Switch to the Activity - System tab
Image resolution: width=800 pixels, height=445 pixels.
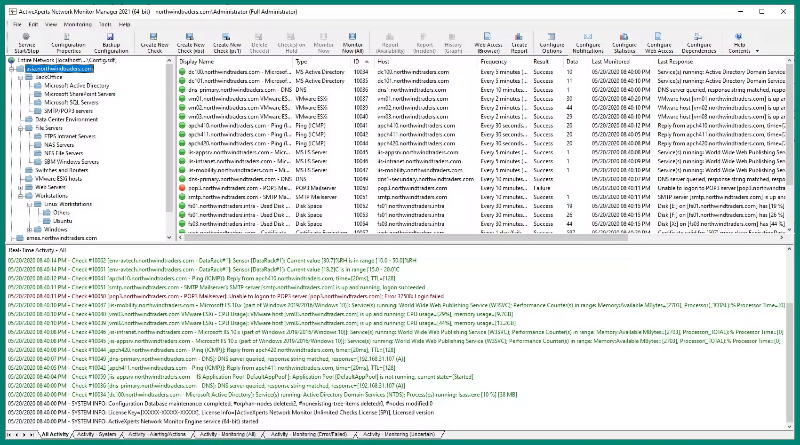(96, 434)
